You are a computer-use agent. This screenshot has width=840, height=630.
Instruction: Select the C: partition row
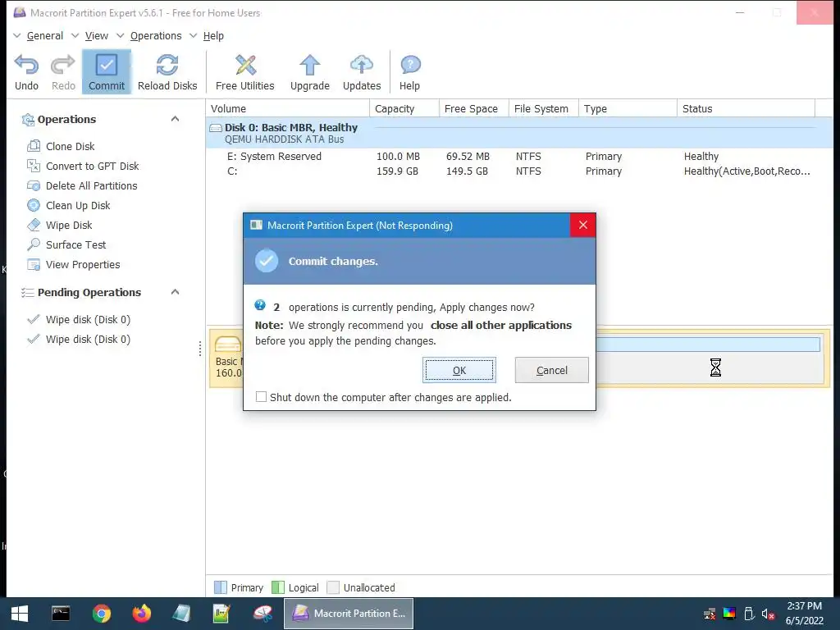click(x=519, y=171)
